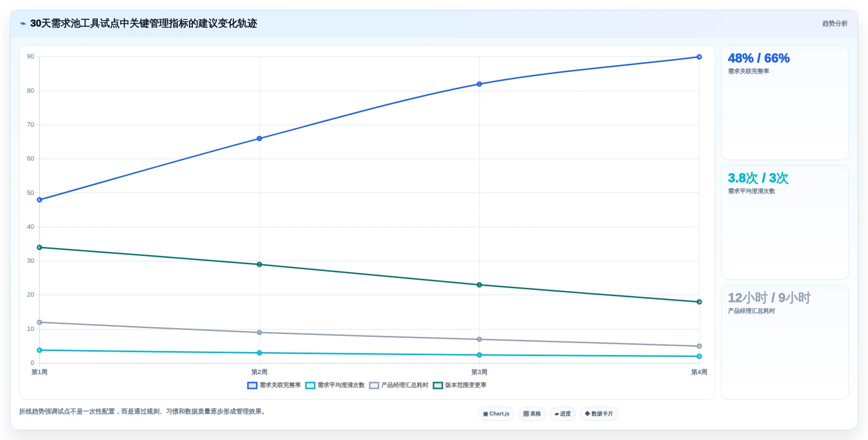Toggle the 需求关联完整率 legend swatch

252,385
